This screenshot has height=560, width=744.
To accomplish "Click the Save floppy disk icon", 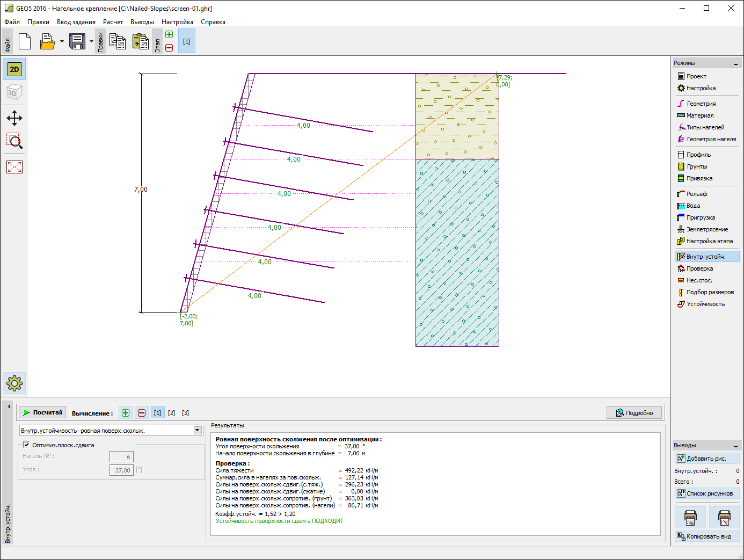I will 77,41.
